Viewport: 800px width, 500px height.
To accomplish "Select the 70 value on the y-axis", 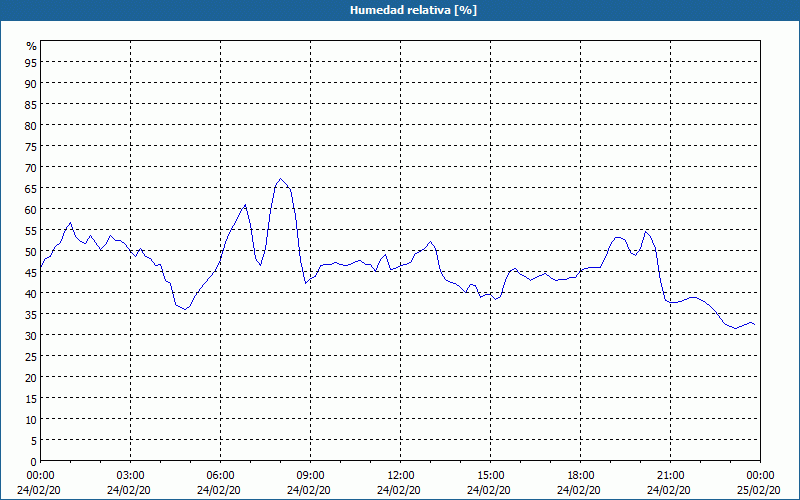I will point(31,167).
